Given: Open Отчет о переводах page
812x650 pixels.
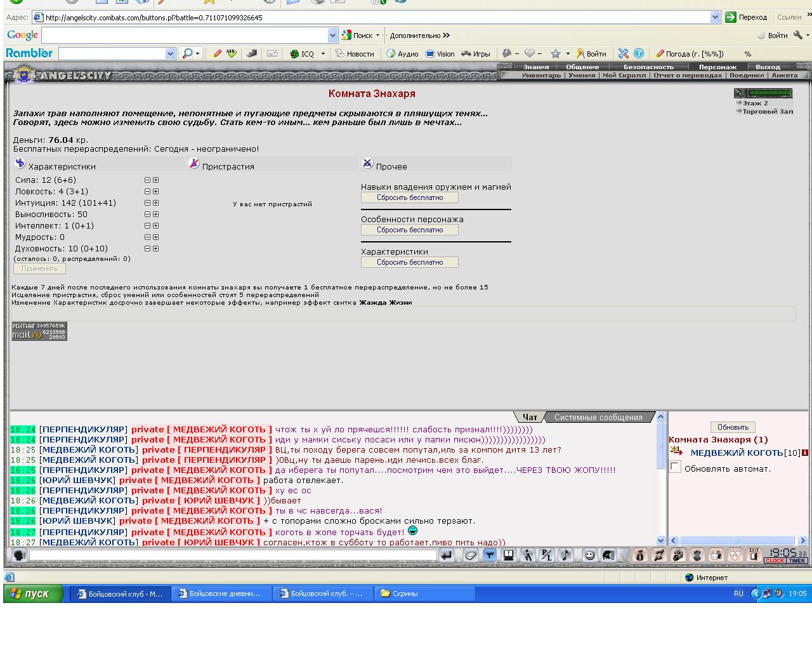Looking at the screenshot, I should pyautogui.click(x=688, y=75).
